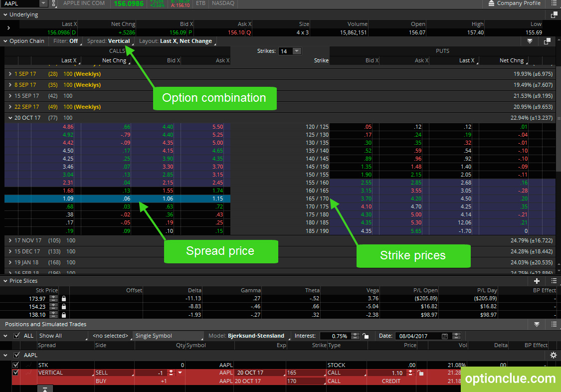Adjust the VERTICAL quantity stepper
Image resolution: width=561 pixels, height=392 pixels.
click(171, 373)
